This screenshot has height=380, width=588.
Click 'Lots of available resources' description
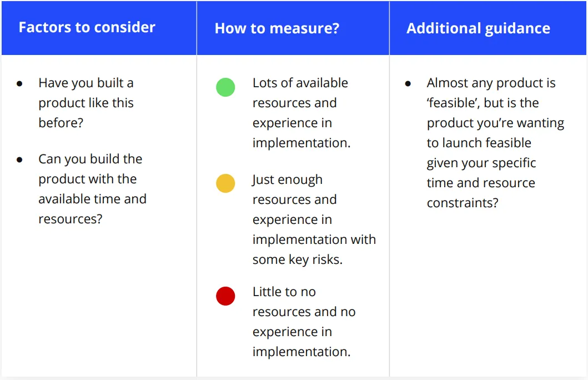pos(301,113)
